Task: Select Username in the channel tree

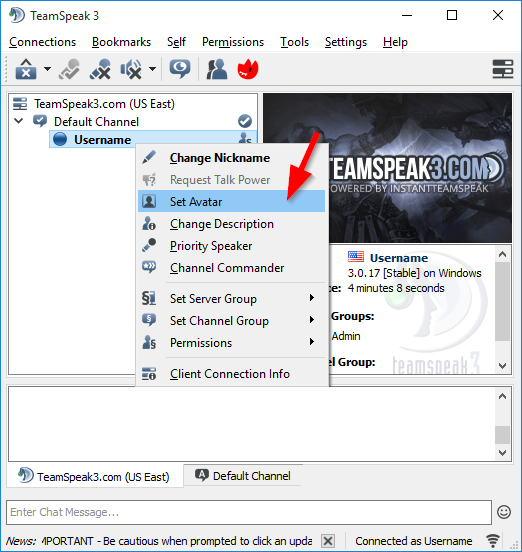Action: coord(102,140)
